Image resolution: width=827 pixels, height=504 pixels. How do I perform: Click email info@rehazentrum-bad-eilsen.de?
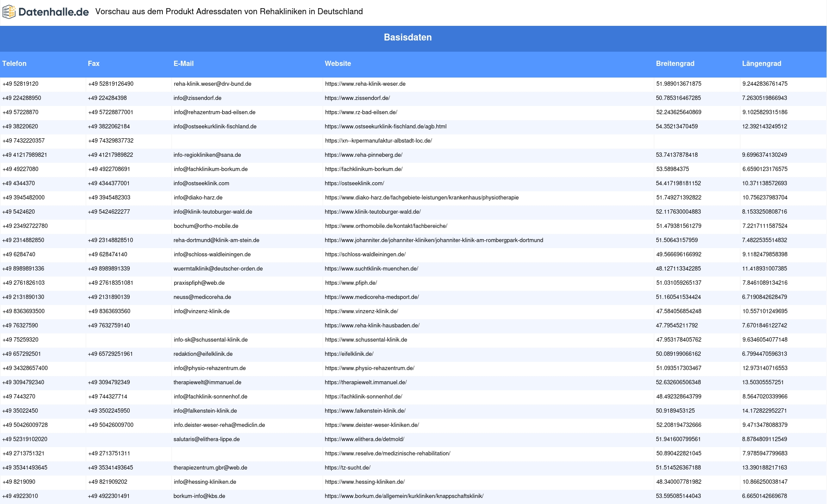215,112
